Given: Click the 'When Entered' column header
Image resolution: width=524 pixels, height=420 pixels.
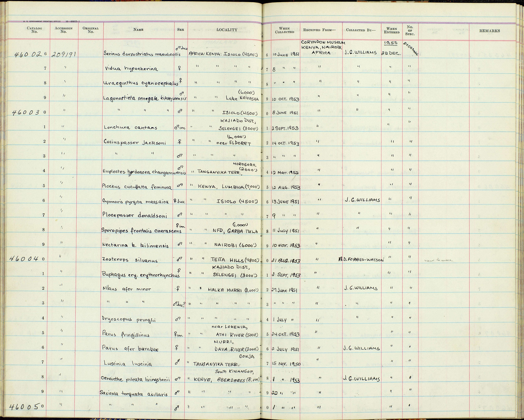Looking at the screenshot, I should pos(392,30).
